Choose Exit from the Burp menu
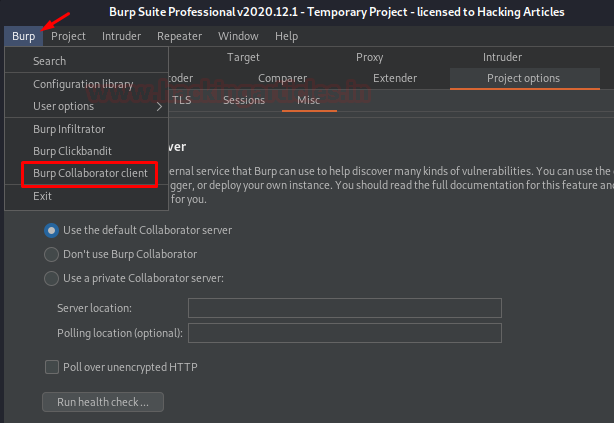 (87, 196)
